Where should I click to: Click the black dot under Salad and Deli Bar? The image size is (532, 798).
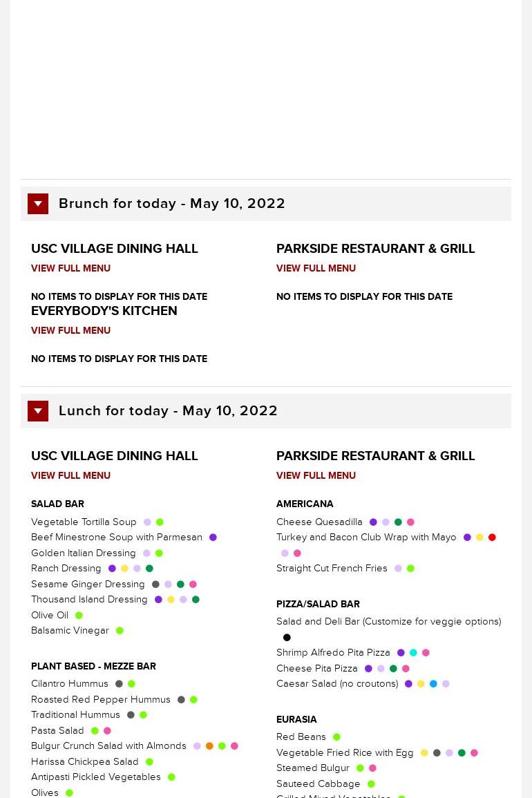[287, 638]
